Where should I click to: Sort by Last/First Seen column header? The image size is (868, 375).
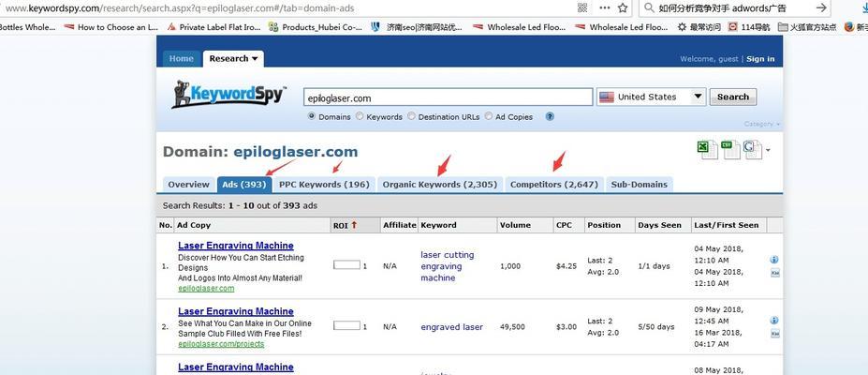pyautogui.click(x=727, y=225)
